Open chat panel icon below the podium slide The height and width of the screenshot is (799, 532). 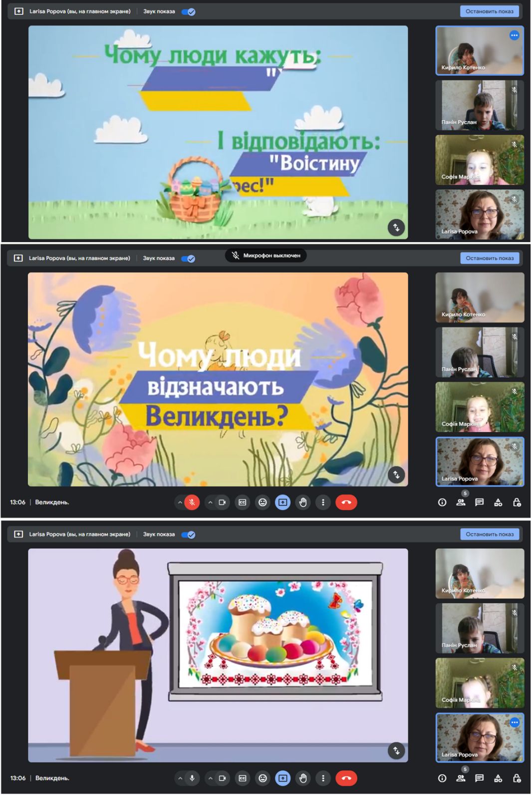[479, 778]
